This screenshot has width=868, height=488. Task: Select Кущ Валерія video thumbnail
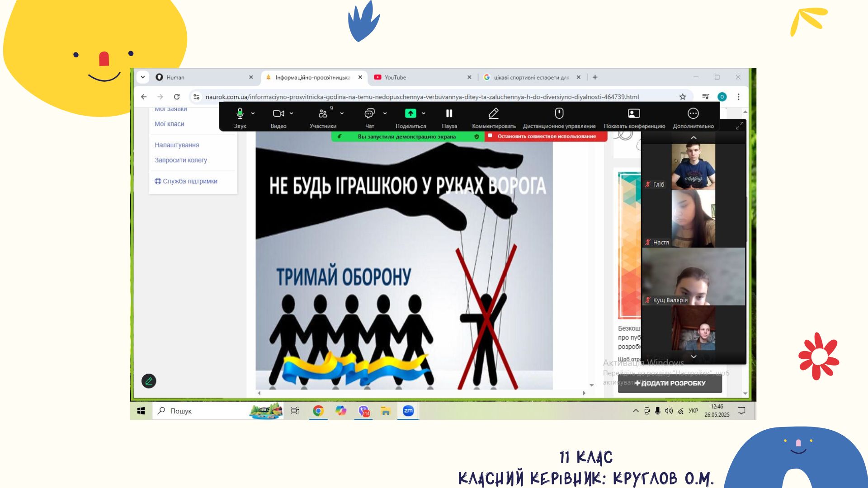click(x=693, y=277)
